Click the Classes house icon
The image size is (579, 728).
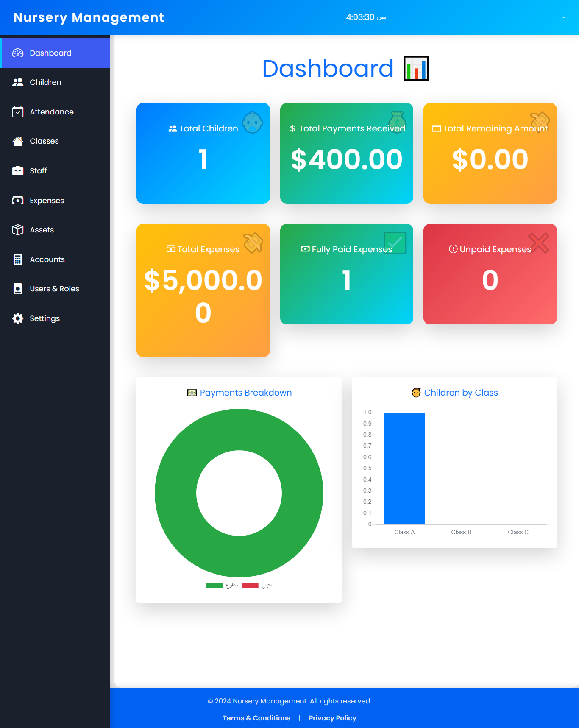pos(18,141)
